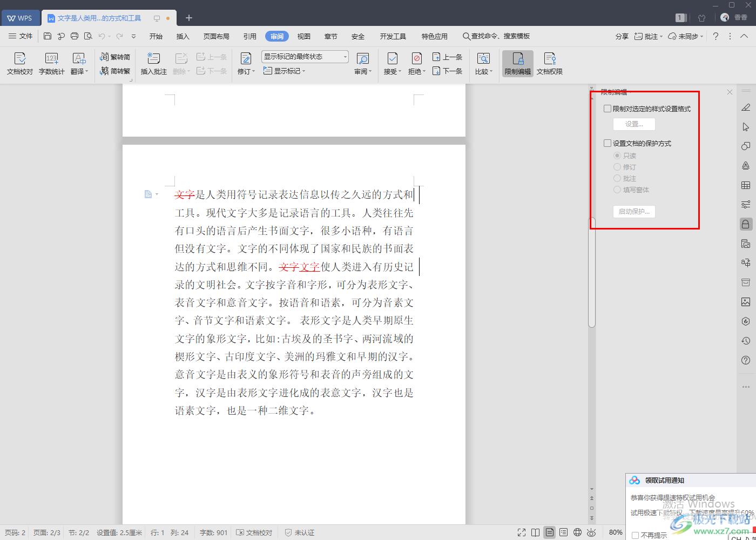Click the 拒绝 reject change icon

tap(417, 58)
